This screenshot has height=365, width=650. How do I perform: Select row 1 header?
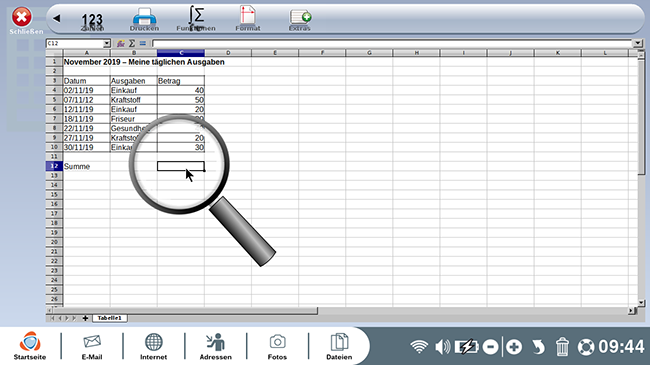click(x=54, y=61)
